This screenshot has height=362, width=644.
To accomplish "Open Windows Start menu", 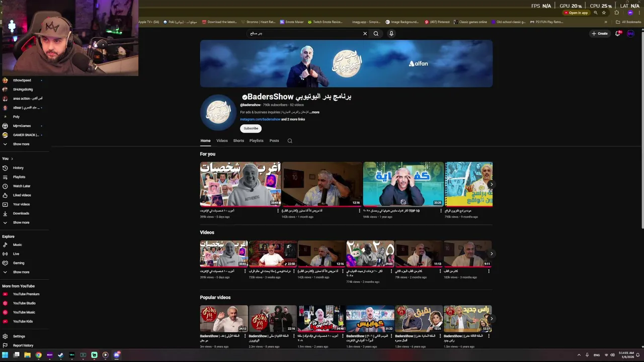I will pyautogui.click(x=5, y=355).
